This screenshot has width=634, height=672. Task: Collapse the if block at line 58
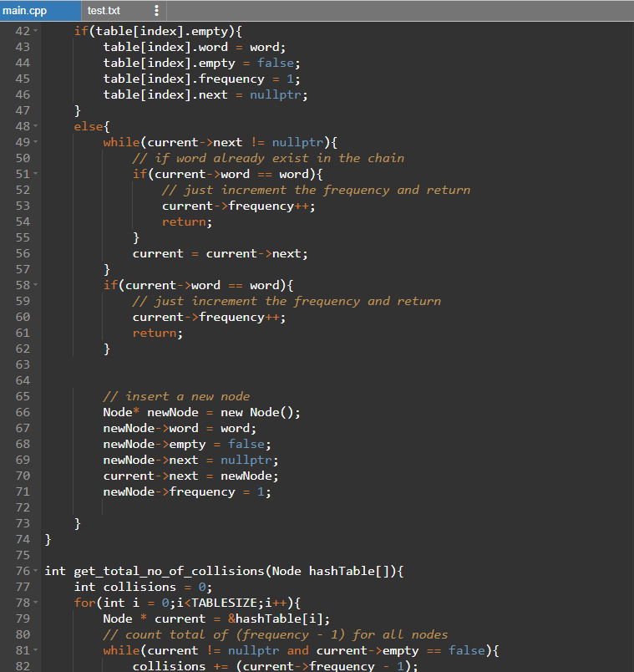click(x=36, y=285)
